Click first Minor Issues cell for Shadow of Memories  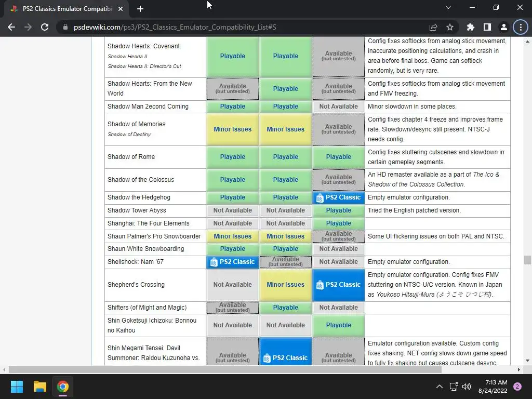pos(232,129)
